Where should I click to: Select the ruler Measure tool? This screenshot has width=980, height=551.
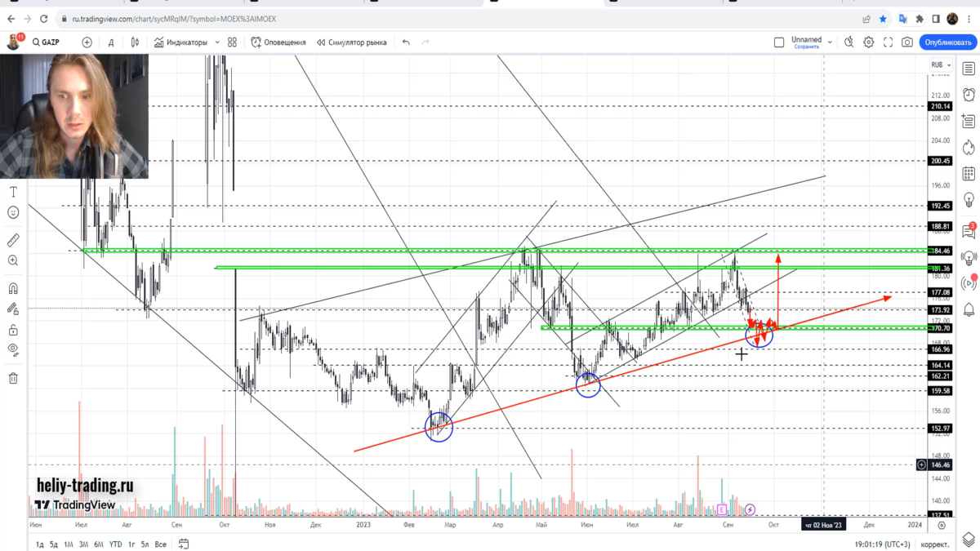[13, 240]
